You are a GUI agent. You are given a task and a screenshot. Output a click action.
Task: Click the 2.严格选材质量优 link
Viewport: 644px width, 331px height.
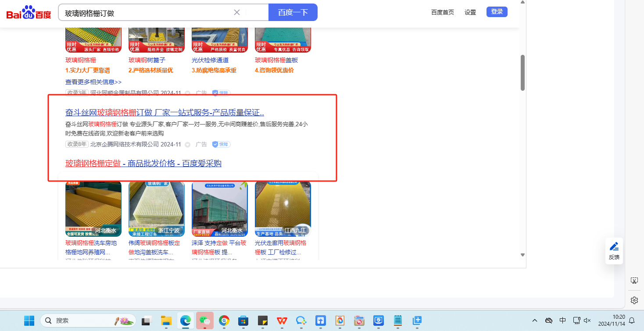[151, 70]
